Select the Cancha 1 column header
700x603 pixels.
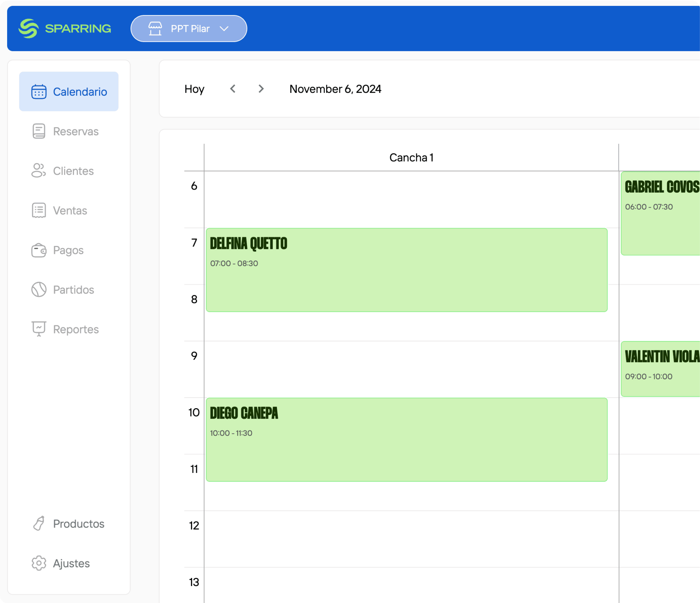pos(411,157)
